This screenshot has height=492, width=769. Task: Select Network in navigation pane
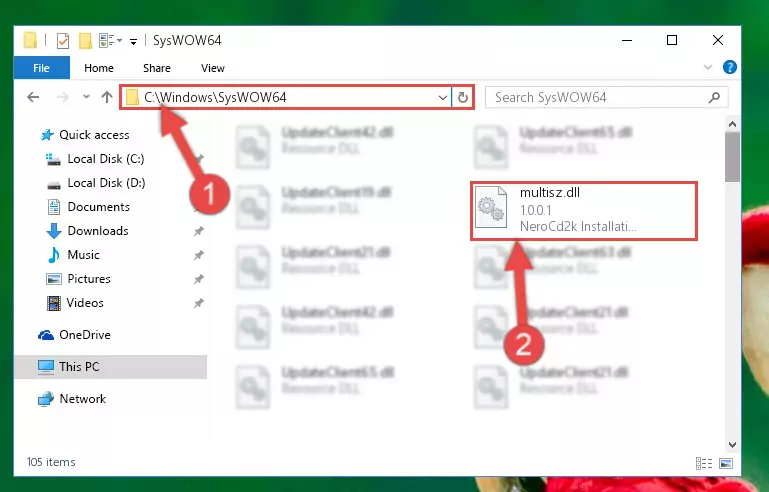(x=72, y=398)
